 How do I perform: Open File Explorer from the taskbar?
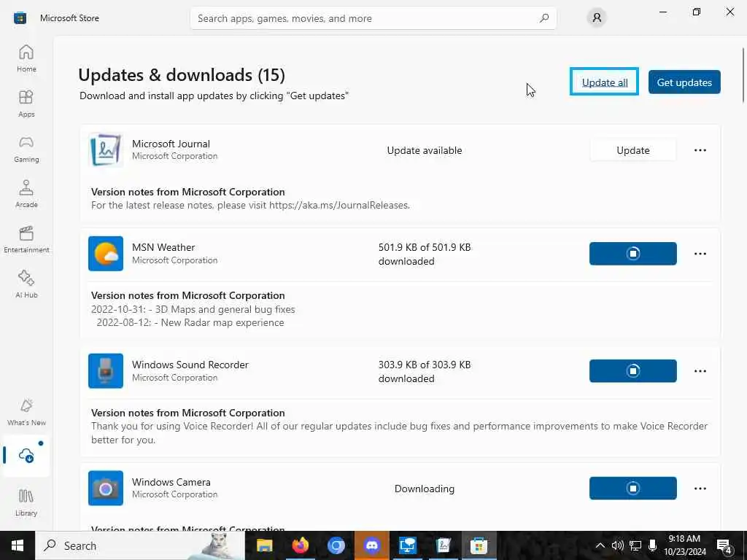click(264, 545)
